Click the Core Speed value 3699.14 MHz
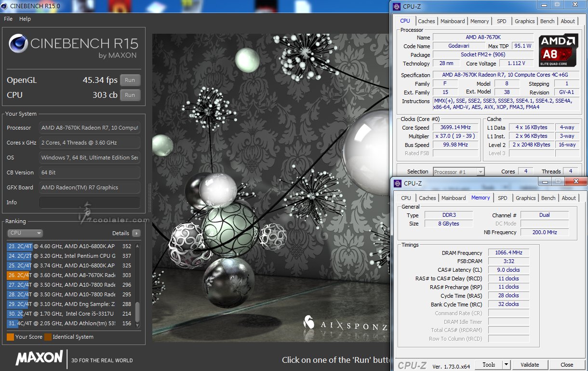Image resolution: width=588 pixels, height=371 pixels. click(455, 128)
